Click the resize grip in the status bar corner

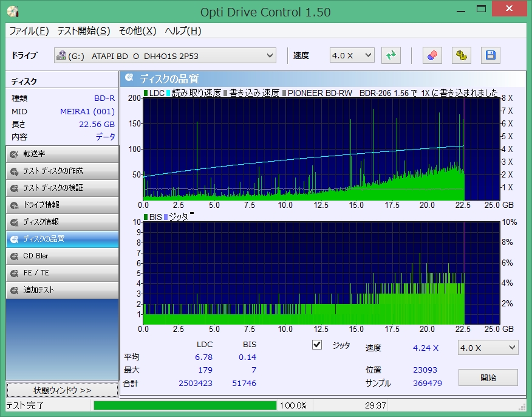coord(522,407)
